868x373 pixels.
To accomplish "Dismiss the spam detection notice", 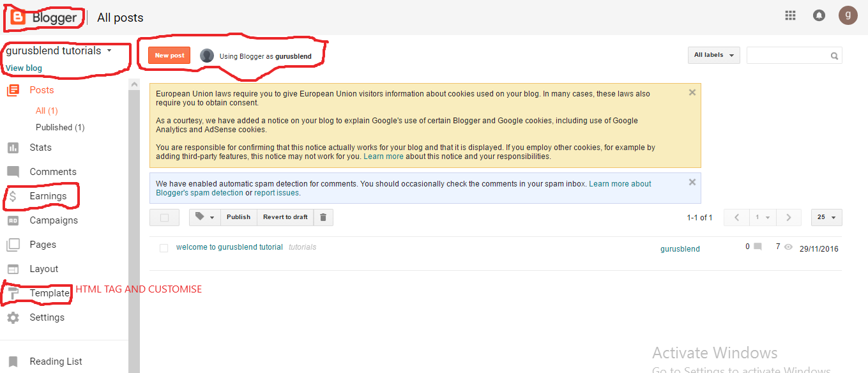I will (692, 182).
